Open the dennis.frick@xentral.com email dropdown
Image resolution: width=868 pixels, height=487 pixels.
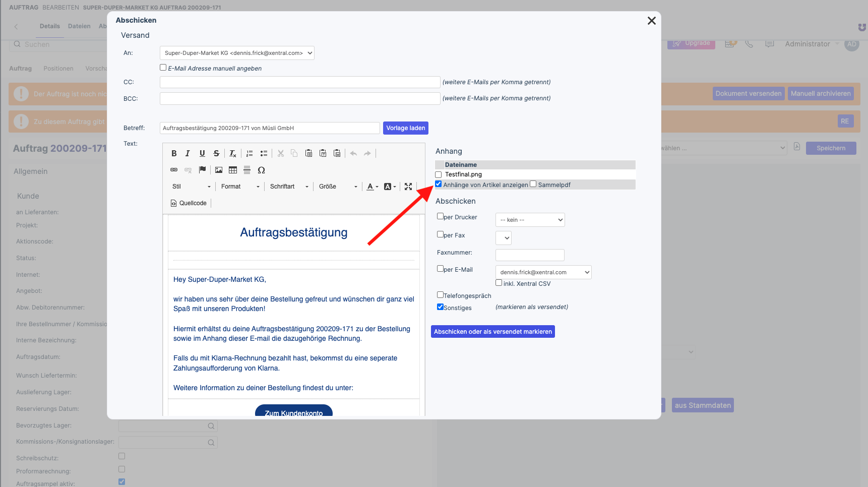(x=543, y=272)
